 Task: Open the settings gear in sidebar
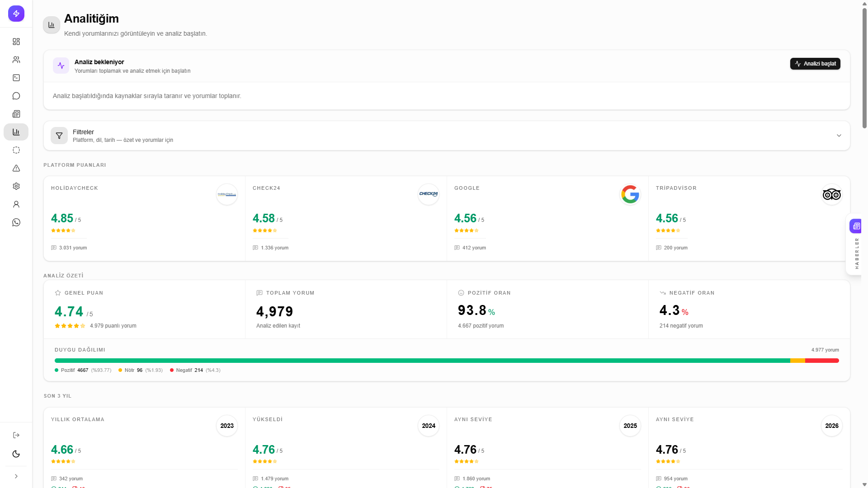pos(16,186)
